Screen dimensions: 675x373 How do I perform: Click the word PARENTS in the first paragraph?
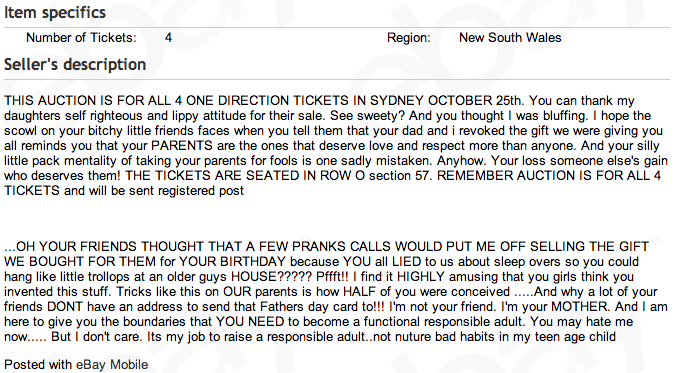[182, 146]
